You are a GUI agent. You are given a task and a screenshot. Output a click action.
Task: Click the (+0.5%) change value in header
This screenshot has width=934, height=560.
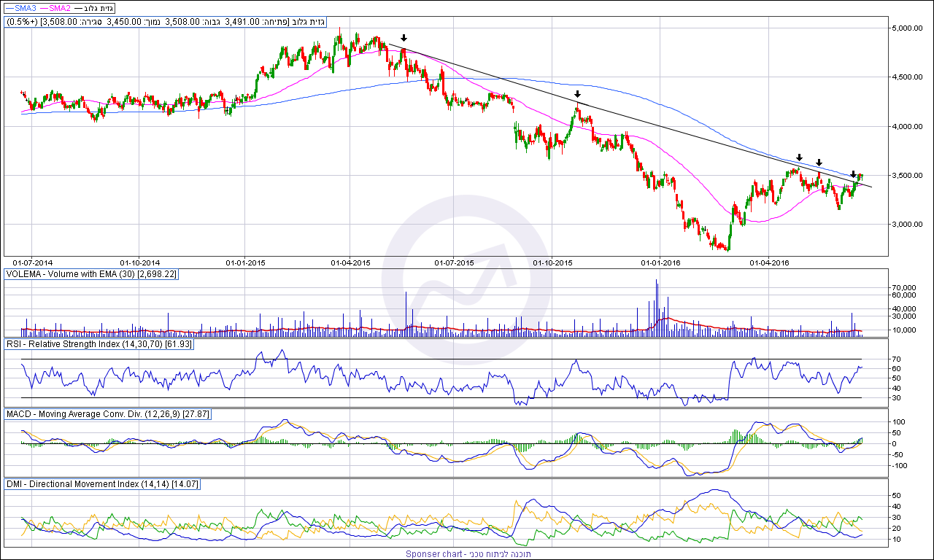click(x=21, y=22)
